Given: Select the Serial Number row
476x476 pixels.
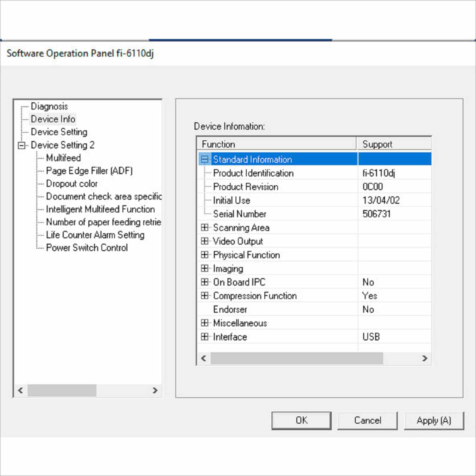Looking at the screenshot, I should 315,214.
